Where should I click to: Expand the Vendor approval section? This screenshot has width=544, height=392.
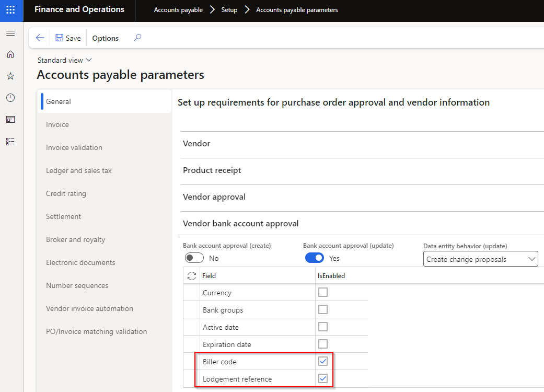(x=214, y=197)
